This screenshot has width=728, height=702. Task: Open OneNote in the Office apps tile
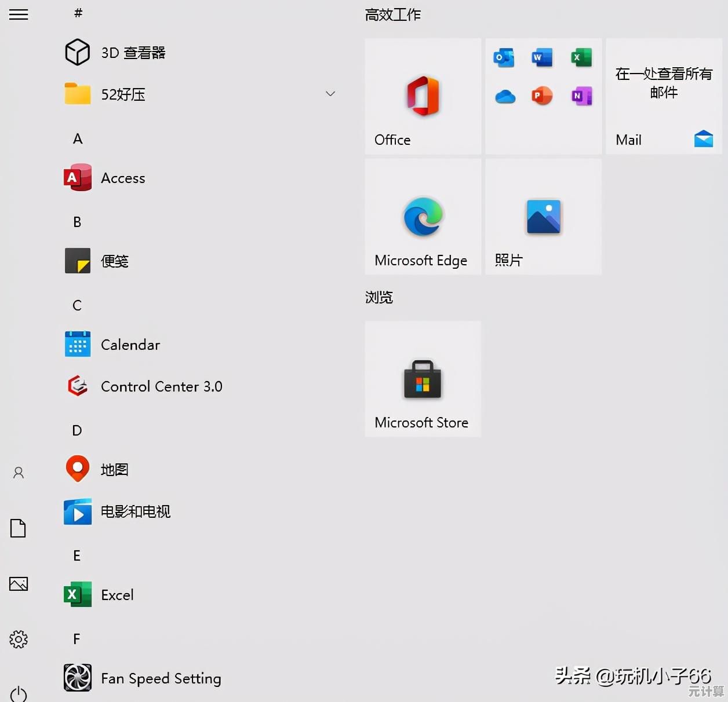click(x=581, y=96)
